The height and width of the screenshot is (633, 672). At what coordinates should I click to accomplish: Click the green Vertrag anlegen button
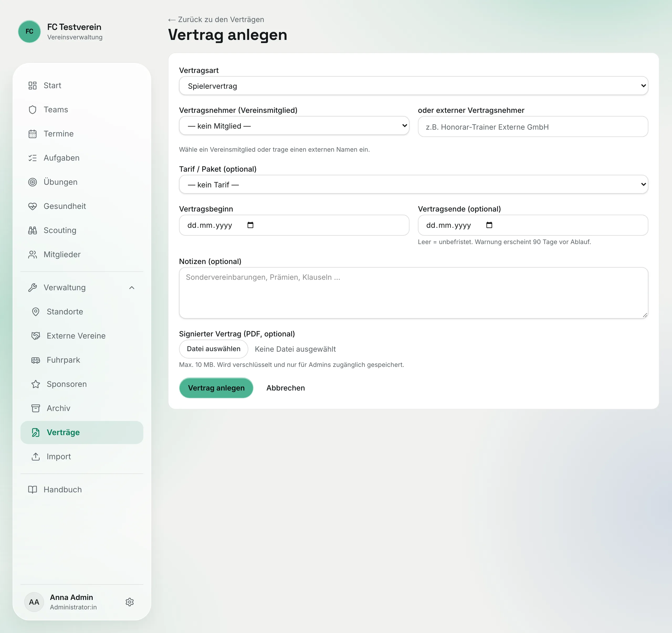pyautogui.click(x=216, y=388)
